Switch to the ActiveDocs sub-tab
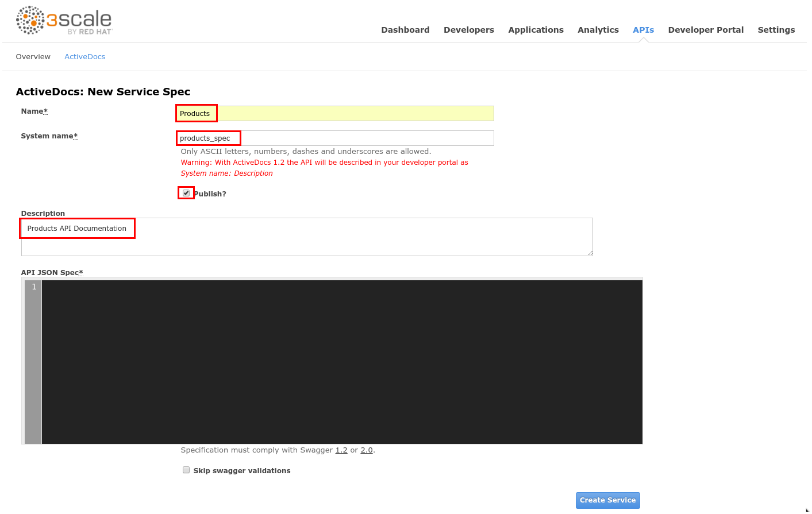This screenshot has height=514, width=812. (84, 57)
